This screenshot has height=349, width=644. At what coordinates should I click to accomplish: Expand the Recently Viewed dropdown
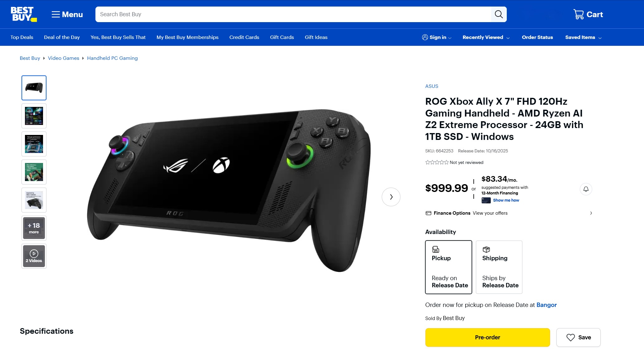486,37
